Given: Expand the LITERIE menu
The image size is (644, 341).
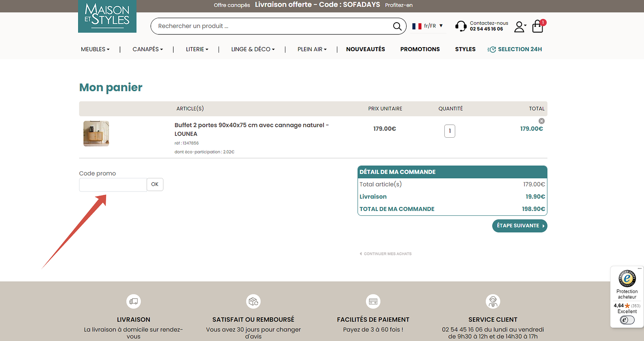Looking at the screenshot, I should 197,50.
